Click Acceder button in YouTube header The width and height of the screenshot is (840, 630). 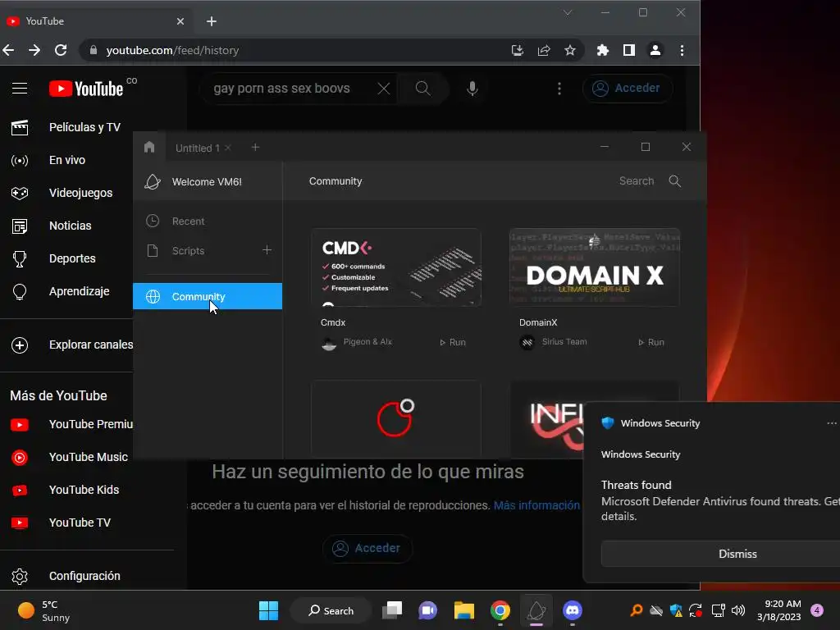(x=626, y=89)
